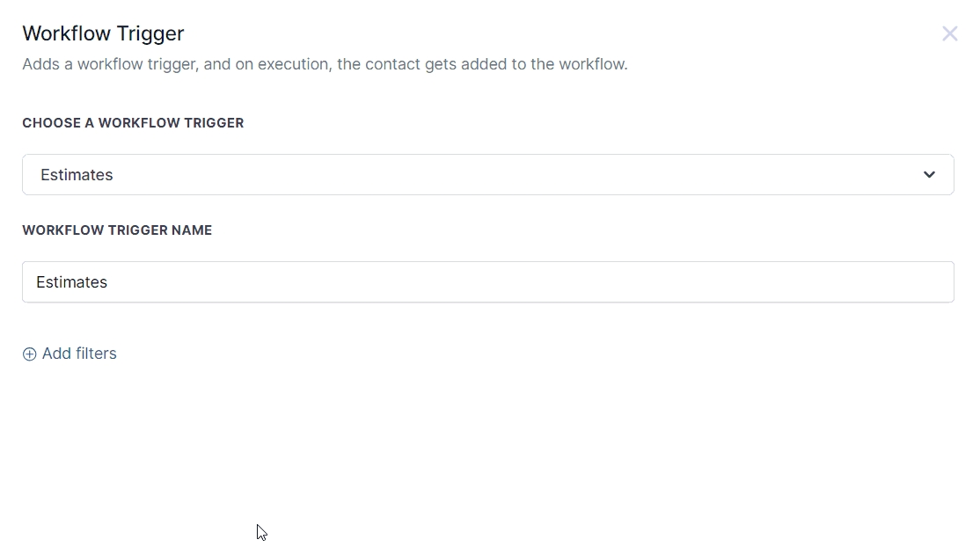The width and height of the screenshot is (980, 547).
Task: Dismiss dialog with the X icon
Action: 949,34
